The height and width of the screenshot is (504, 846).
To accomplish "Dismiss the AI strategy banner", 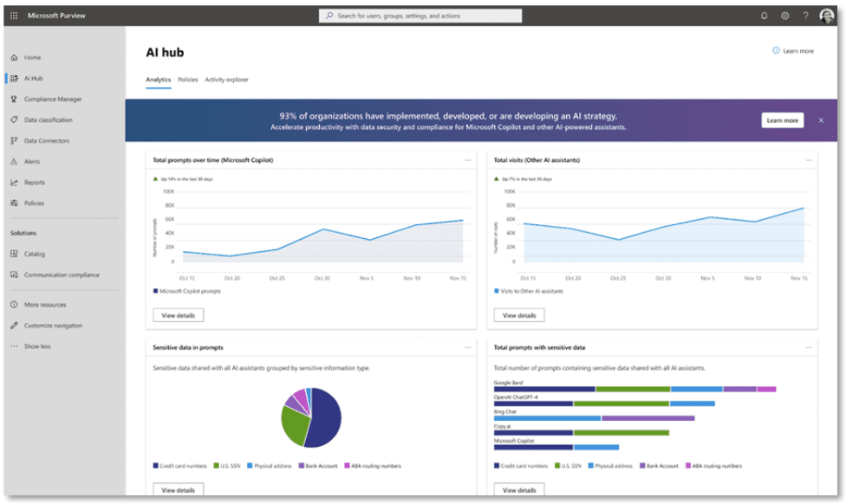I will coord(821,120).
